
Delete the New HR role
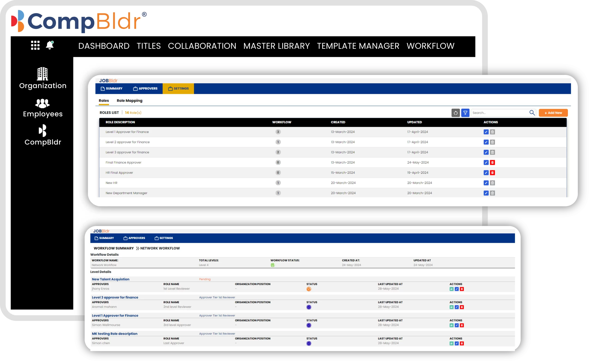pyautogui.click(x=493, y=183)
